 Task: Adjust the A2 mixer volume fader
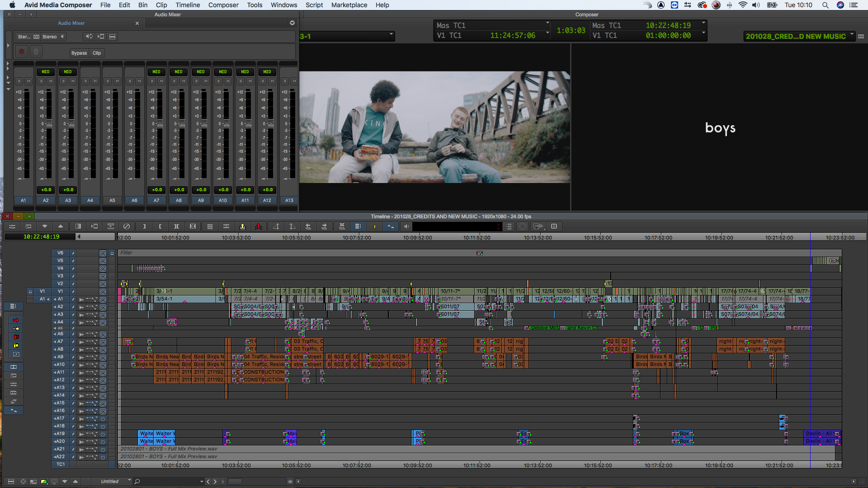point(49,124)
